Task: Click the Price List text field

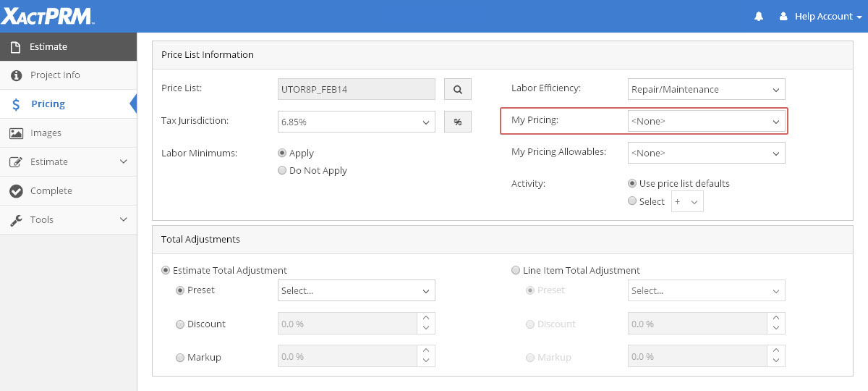Action: click(x=356, y=89)
